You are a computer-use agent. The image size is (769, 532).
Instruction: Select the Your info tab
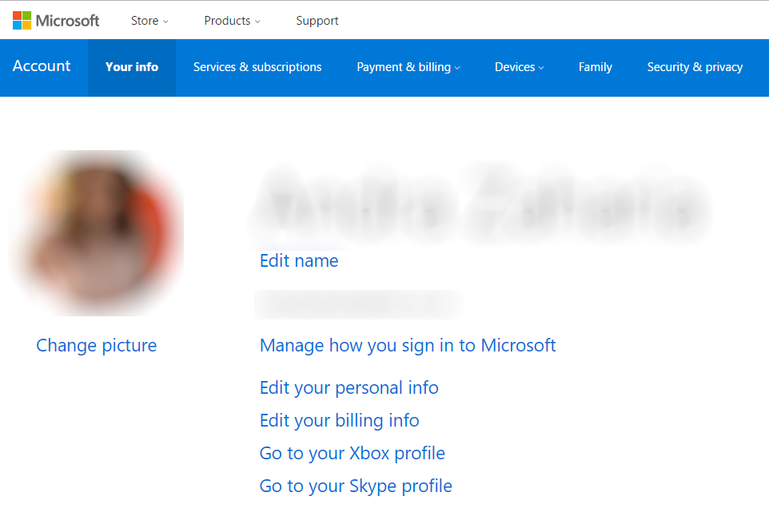[x=132, y=67]
